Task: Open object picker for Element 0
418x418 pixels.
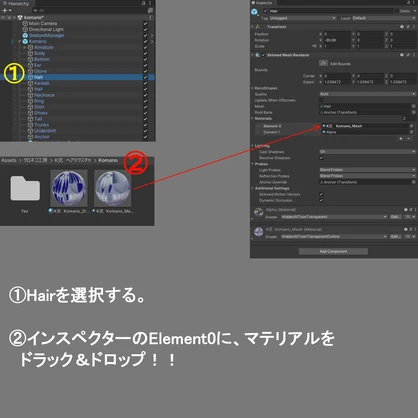Action: click(412, 126)
